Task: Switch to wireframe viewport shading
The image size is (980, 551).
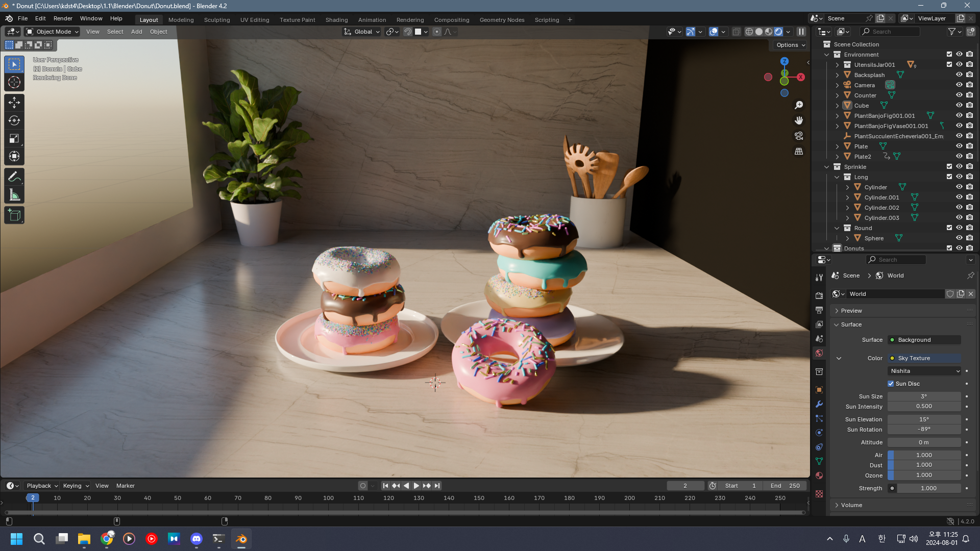Action: (x=749, y=32)
